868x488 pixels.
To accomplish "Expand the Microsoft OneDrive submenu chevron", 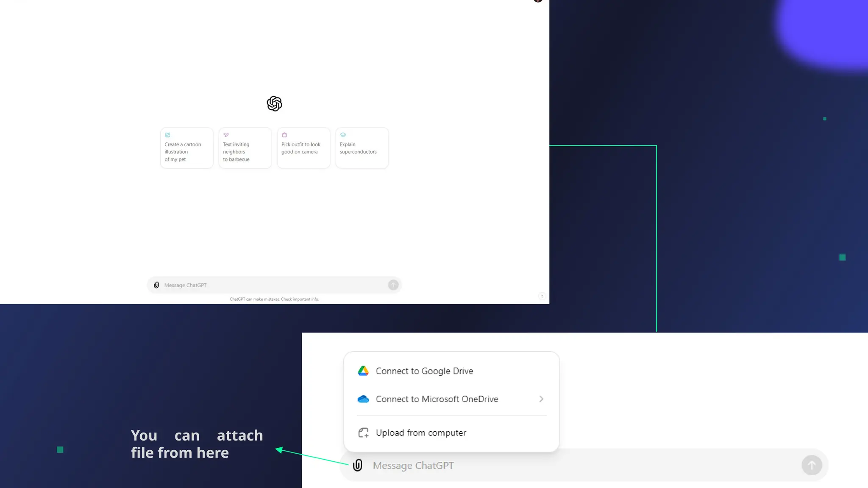I will tap(541, 399).
